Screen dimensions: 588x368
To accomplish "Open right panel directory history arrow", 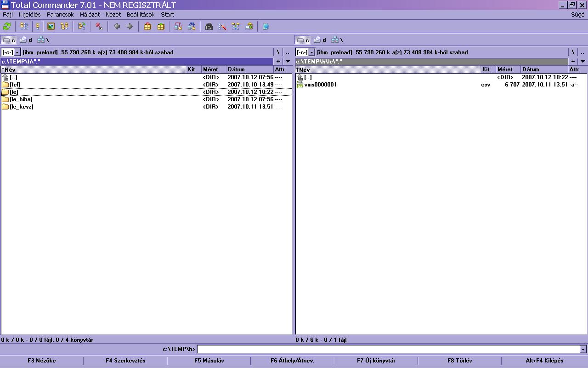I will pyautogui.click(x=582, y=61).
